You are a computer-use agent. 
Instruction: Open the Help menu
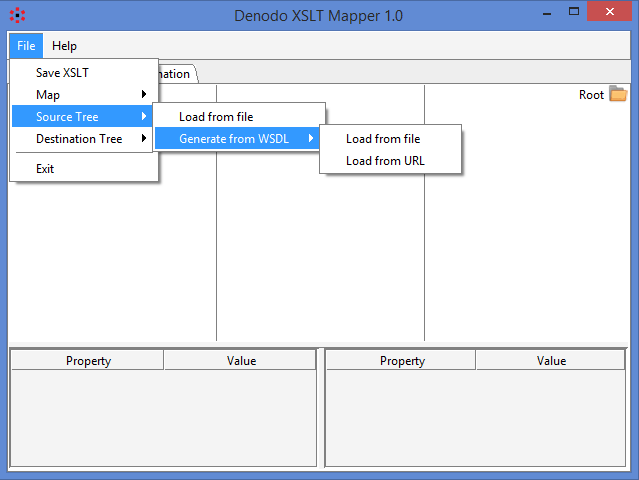click(x=64, y=46)
